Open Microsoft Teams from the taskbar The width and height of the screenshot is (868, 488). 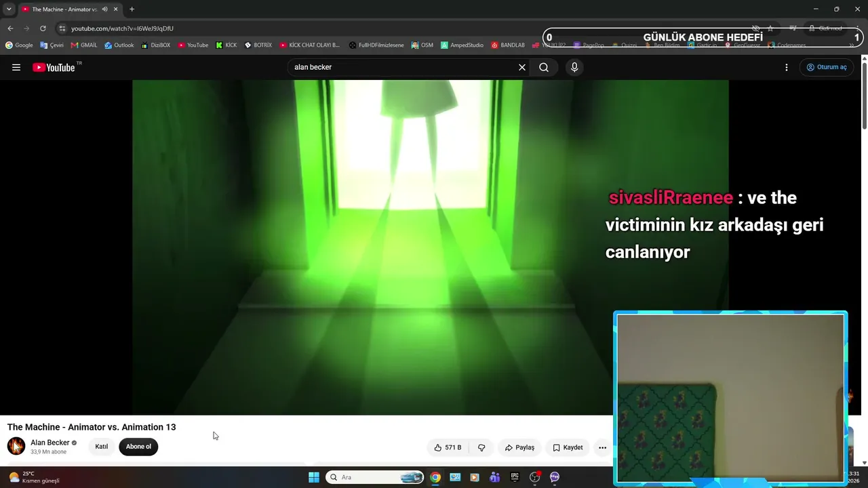[495, 477]
